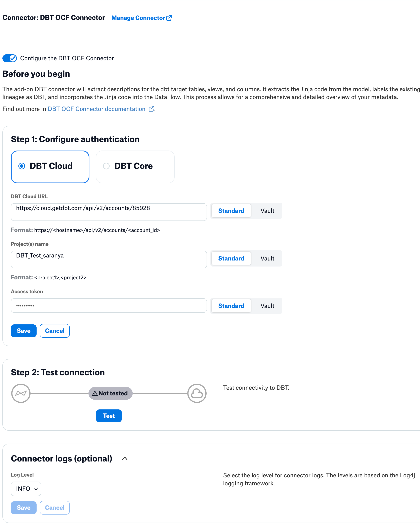Toggle Configure the DBT OCF Connector switch

tap(10, 58)
